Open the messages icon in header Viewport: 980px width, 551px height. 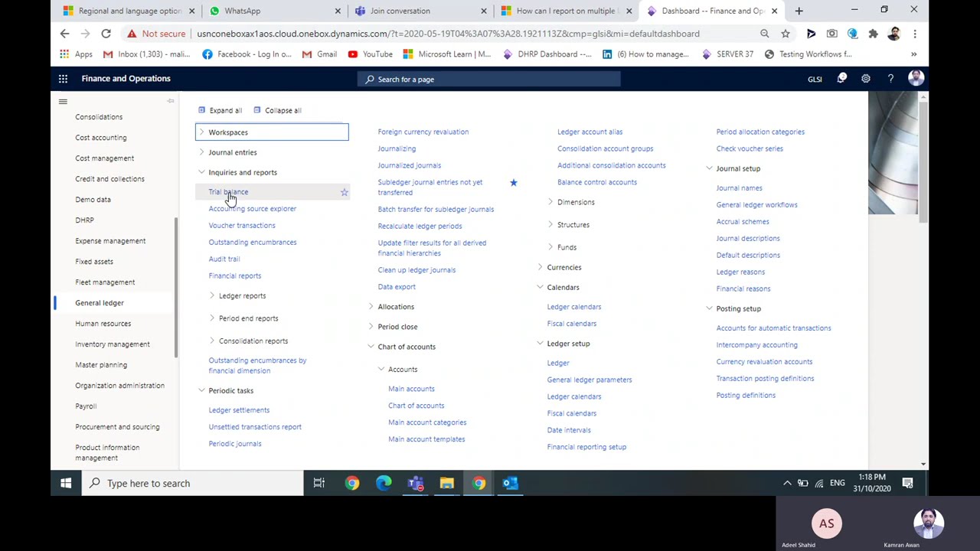coord(841,78)
